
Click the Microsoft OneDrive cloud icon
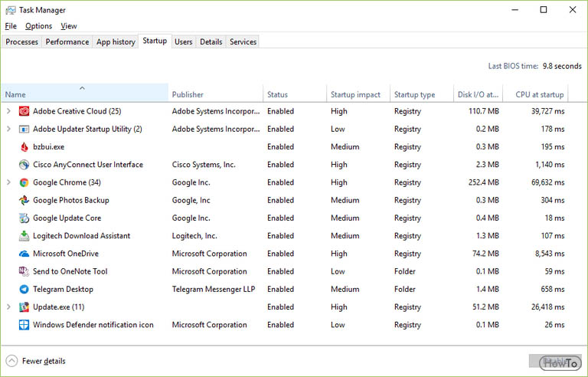click(x=24, y=254)
